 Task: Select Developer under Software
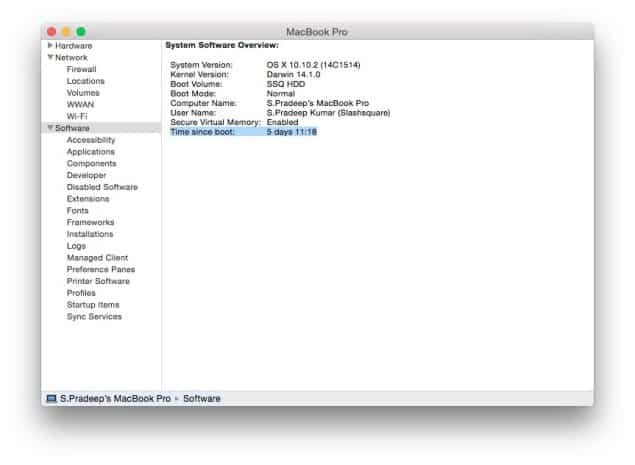(x=86, y=175)
